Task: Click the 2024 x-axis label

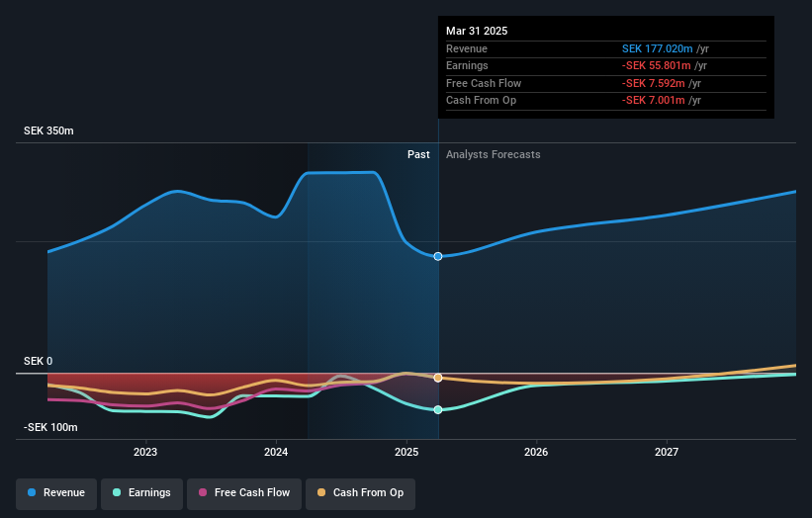Action: [276, 452]
